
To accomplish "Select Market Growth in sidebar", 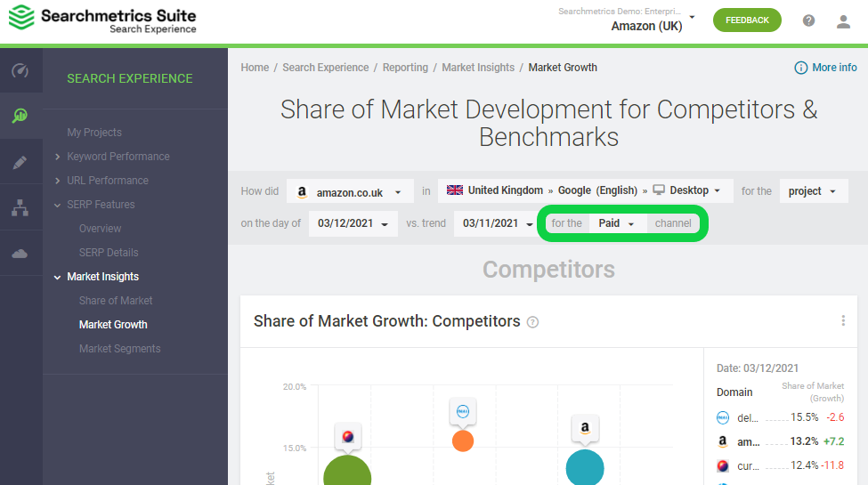I will pyautogui.click(x=113, y=325).
